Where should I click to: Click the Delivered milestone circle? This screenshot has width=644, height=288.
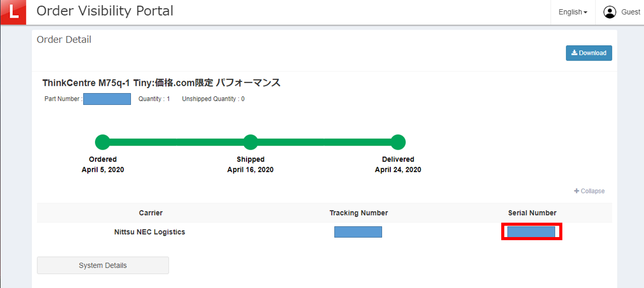coord(398,142)
